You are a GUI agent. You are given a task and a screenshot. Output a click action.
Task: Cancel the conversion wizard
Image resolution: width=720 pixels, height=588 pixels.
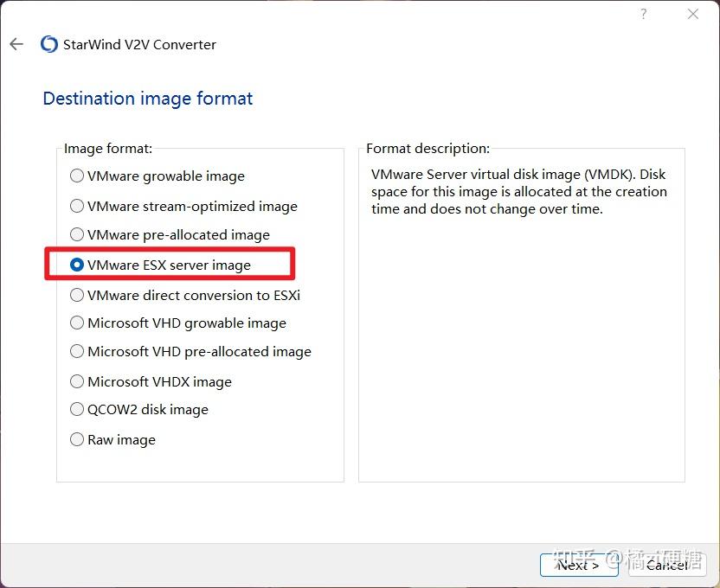(666, 565)
